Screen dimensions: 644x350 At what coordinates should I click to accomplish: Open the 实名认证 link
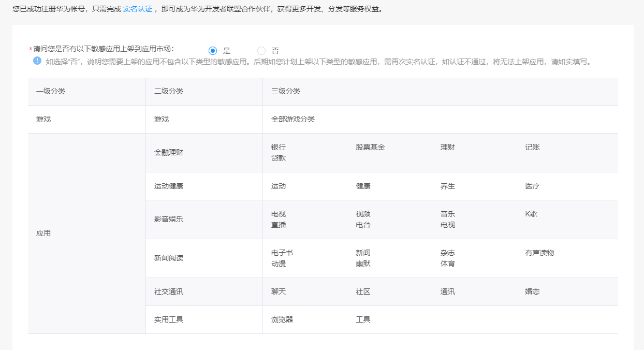point(137,9)
